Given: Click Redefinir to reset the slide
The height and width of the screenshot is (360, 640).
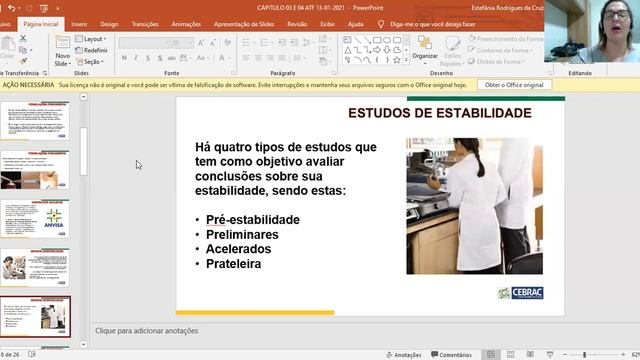Looking at the screenshot, I should (92, 50).
